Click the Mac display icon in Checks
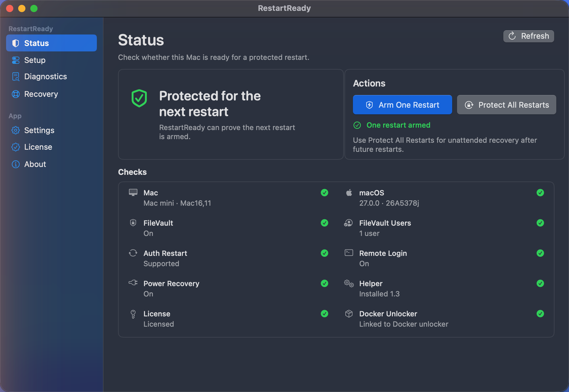569x392 pixels. (x=133, y=193)
